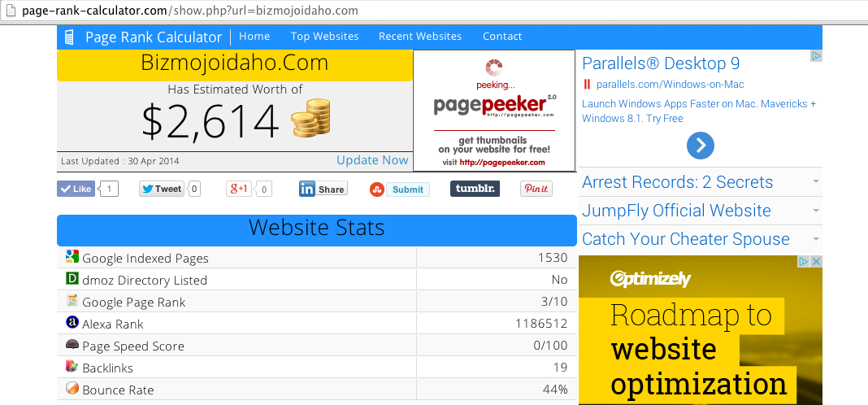Click the Google Page Rank icon
The width and height of the screenshot is (868, 405).
tap(72, 300)
